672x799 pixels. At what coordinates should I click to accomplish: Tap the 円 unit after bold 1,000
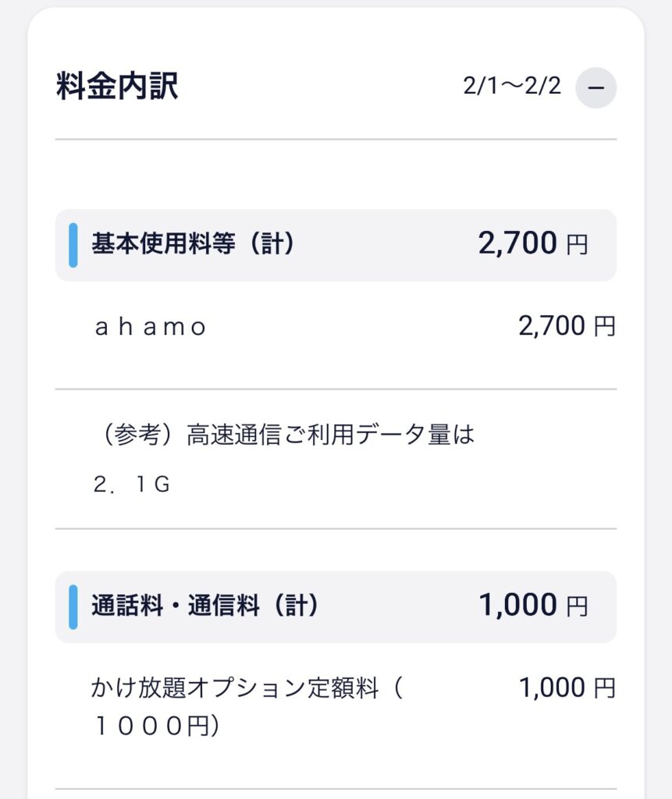pos(577,607)
